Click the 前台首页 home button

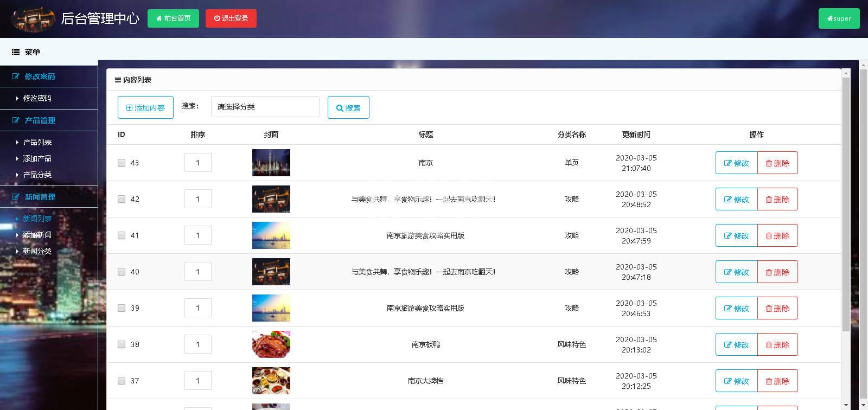(173, 18)
